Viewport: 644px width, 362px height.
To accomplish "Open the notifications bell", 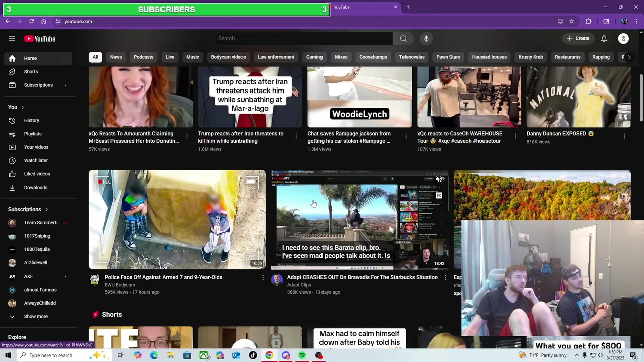I will click(x=604, y=39).
